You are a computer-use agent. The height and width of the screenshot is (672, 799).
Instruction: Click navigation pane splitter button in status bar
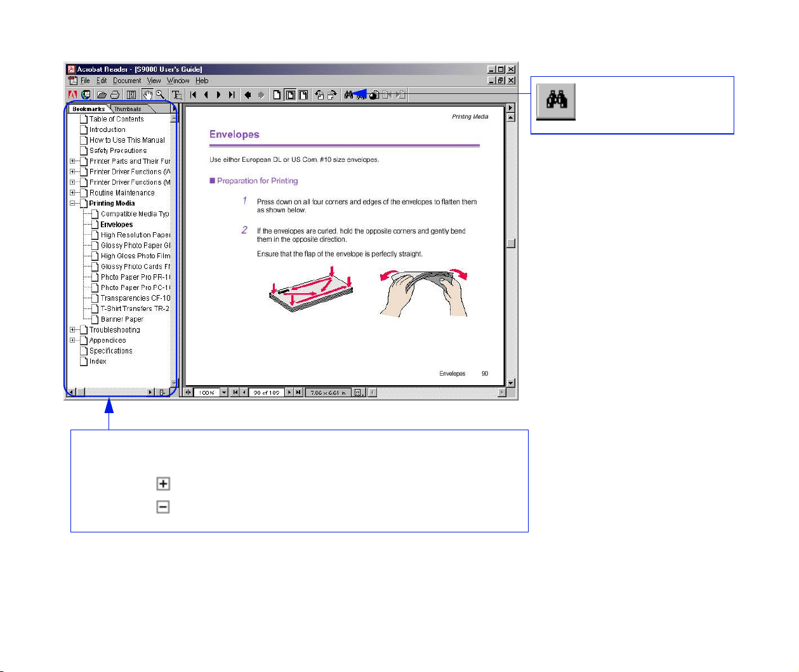point(188,393)
